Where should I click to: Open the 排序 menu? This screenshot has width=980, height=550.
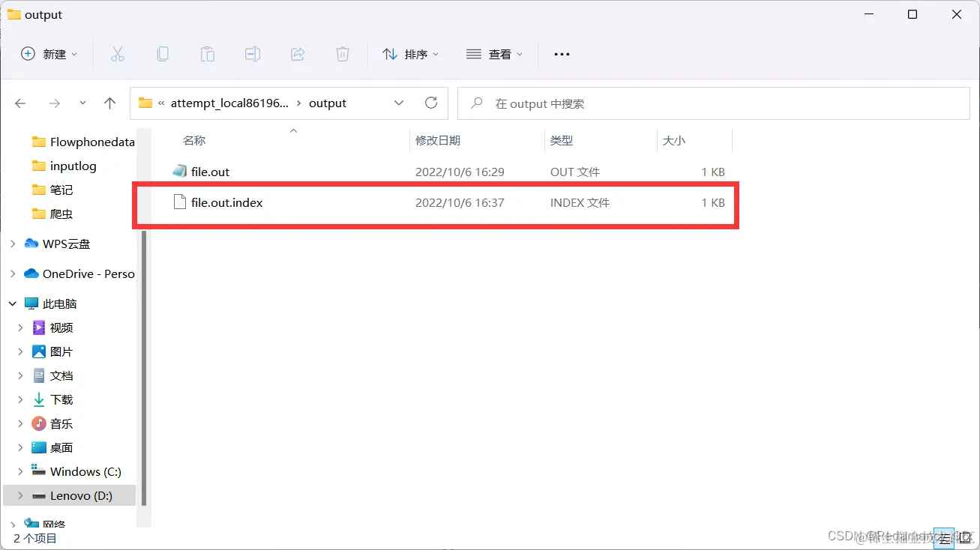coord(410,53)
